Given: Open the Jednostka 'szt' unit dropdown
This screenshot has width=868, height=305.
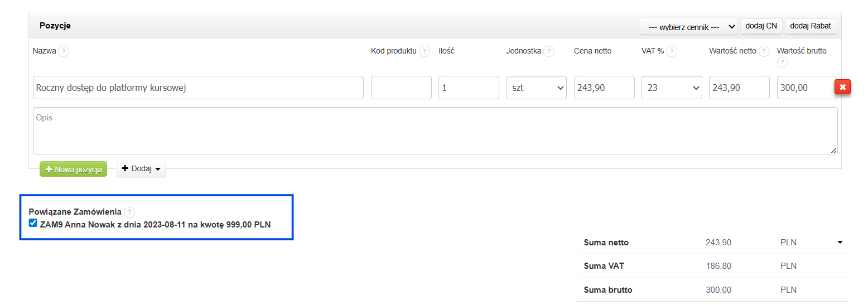Looking at the screenshot, I should pyautogui.click(x=536, y=88).
